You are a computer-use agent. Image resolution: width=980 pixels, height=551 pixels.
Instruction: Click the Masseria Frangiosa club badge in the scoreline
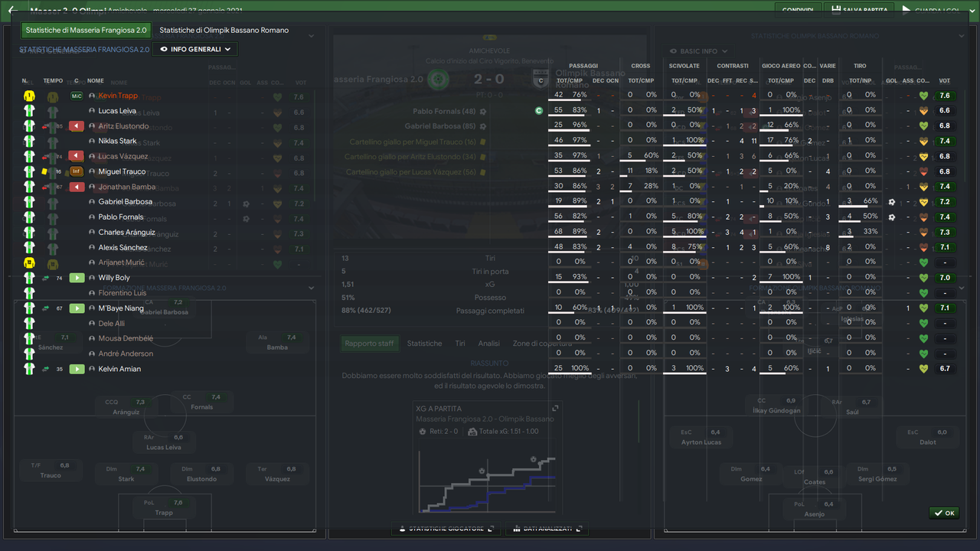click(438, 79)
